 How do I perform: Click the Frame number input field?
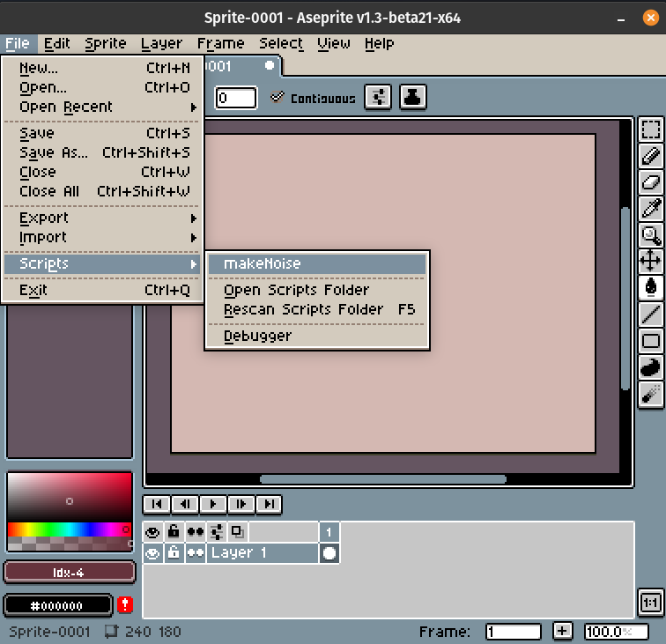pyautogui.click(x=513, y=632)
